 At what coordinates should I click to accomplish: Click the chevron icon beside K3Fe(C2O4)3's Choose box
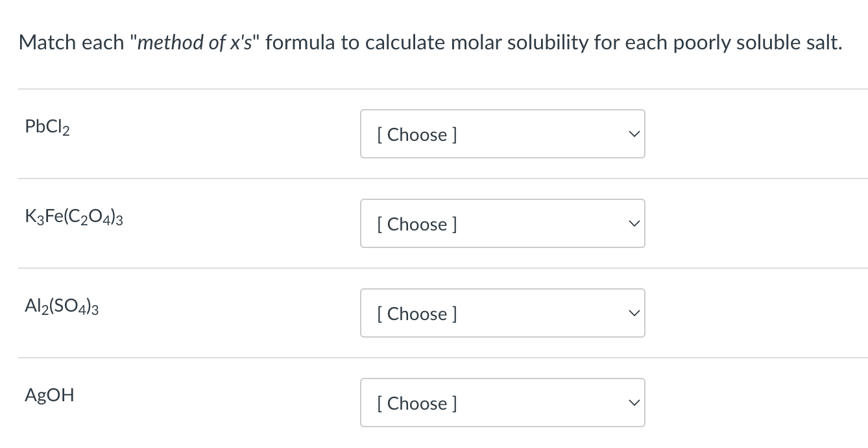pos(633,223)
